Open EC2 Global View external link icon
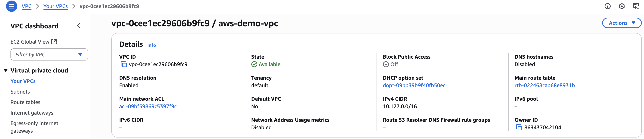The image size is (644, 139). coord(54,42)
